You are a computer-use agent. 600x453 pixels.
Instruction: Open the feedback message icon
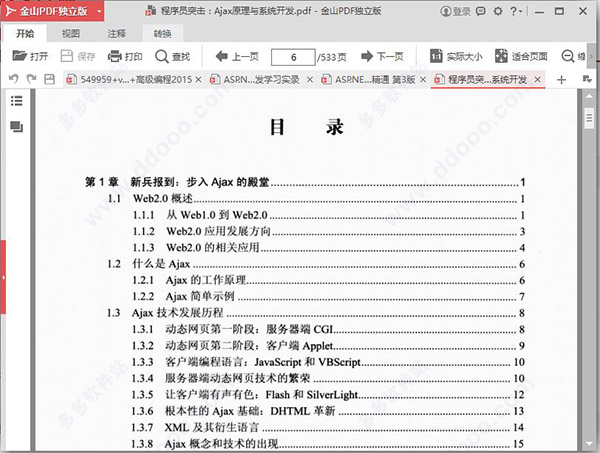[x=481, y=11]
